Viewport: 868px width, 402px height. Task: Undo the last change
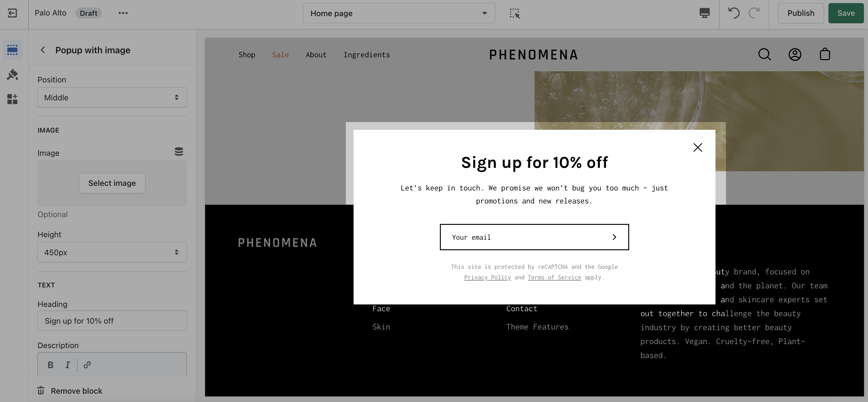(x=733, y=13)
